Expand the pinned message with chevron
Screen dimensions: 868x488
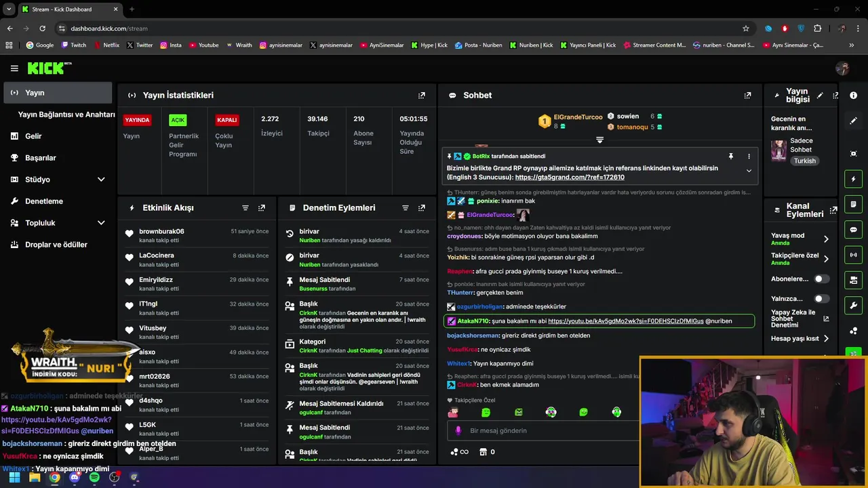[x=749, y=171]
